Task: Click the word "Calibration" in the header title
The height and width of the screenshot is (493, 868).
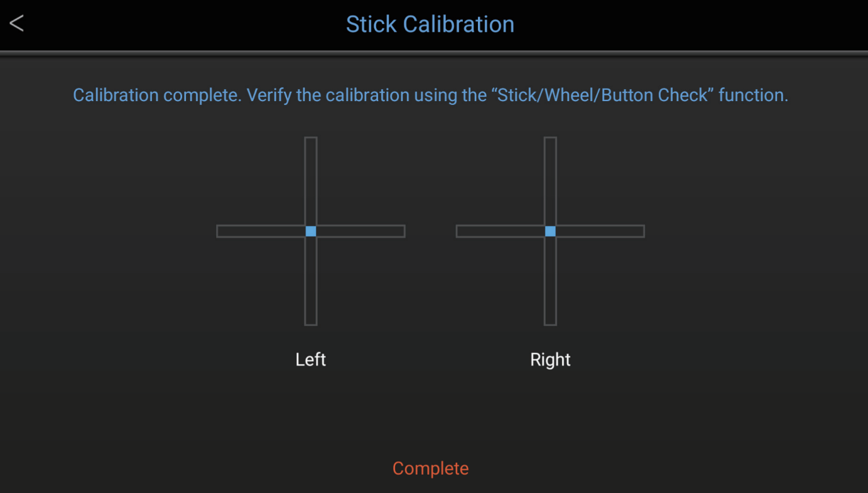Action: click(x=458, y=24)
